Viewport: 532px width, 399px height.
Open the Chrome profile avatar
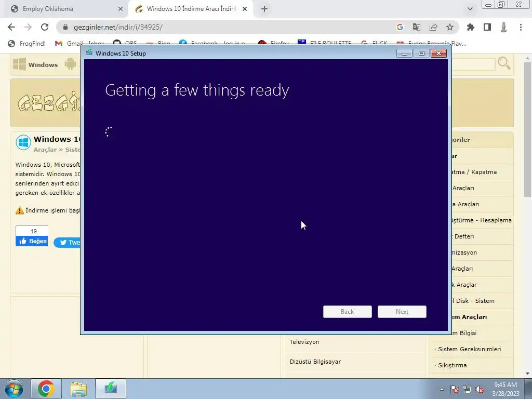click(x=504, y=27)
